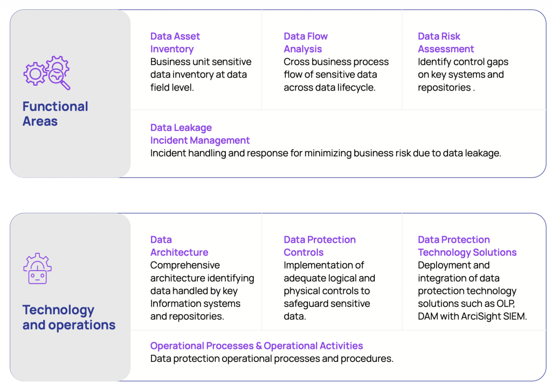Click the data protection operational processes sentence
552x392 pixels.
point(272,359)
